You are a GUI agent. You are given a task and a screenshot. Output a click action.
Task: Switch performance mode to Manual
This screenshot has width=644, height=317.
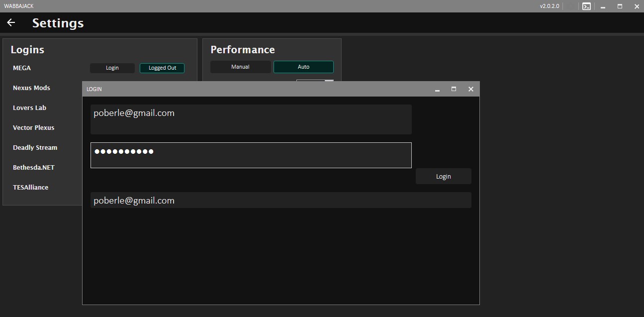pos(240,66)
